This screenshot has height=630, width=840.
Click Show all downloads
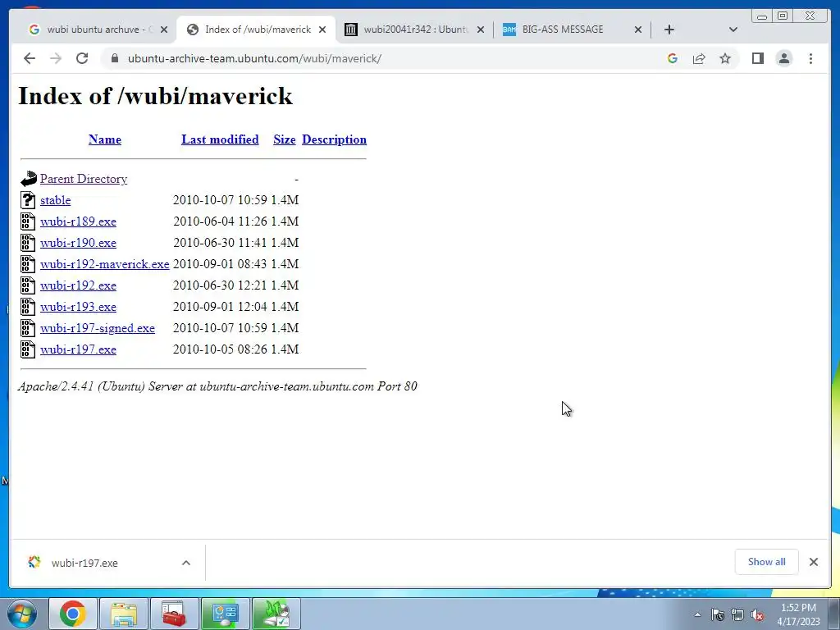(x=767, y=562)
